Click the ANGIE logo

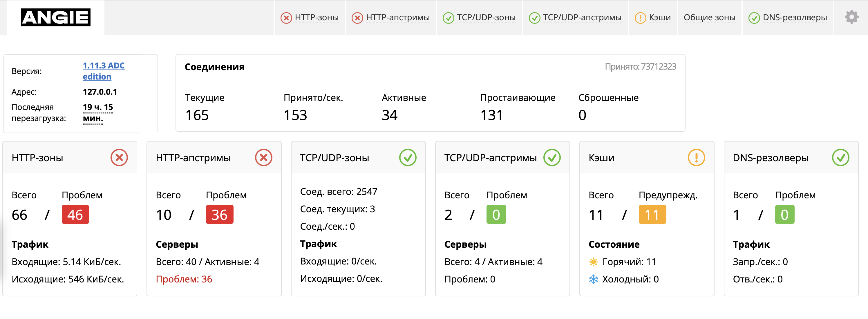pos(56,17)
